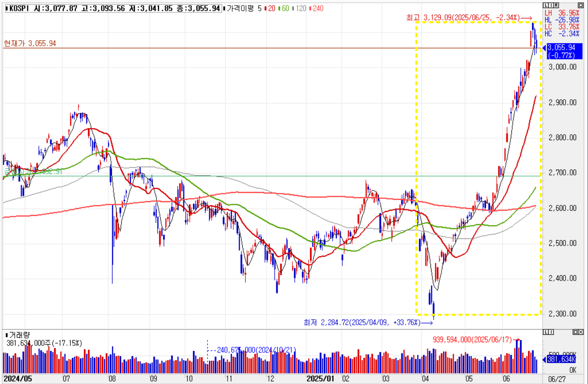588x384 pixels.
Task: Click the 240,675,000 low volume annotation
Action: tap(257, 350)
